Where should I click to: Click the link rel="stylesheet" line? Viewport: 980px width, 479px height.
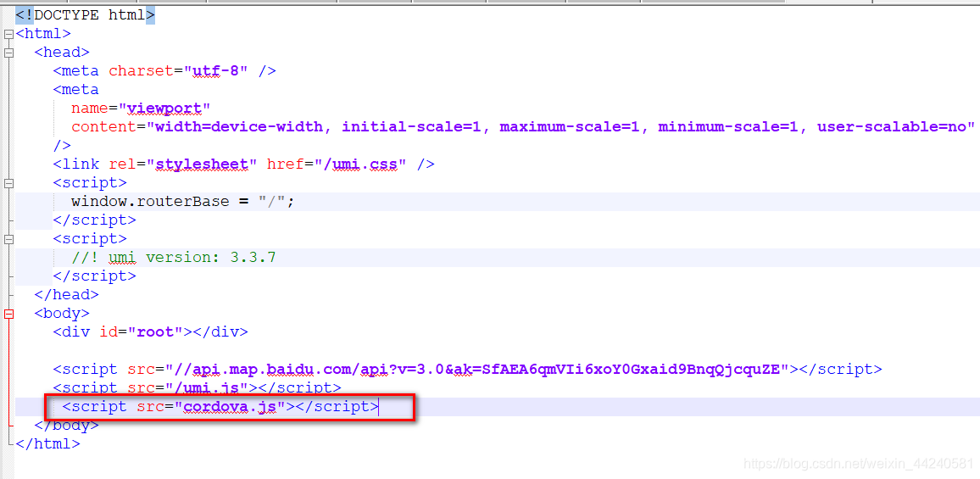coord(244,164)
